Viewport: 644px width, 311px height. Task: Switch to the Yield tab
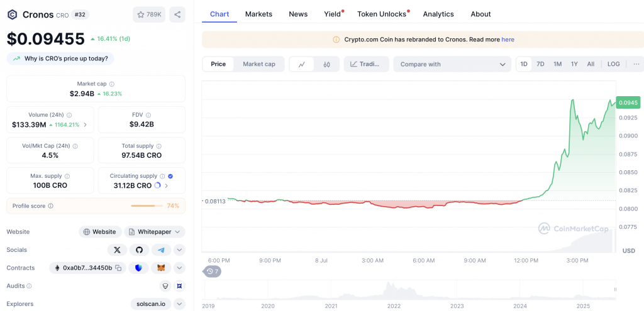333,14
